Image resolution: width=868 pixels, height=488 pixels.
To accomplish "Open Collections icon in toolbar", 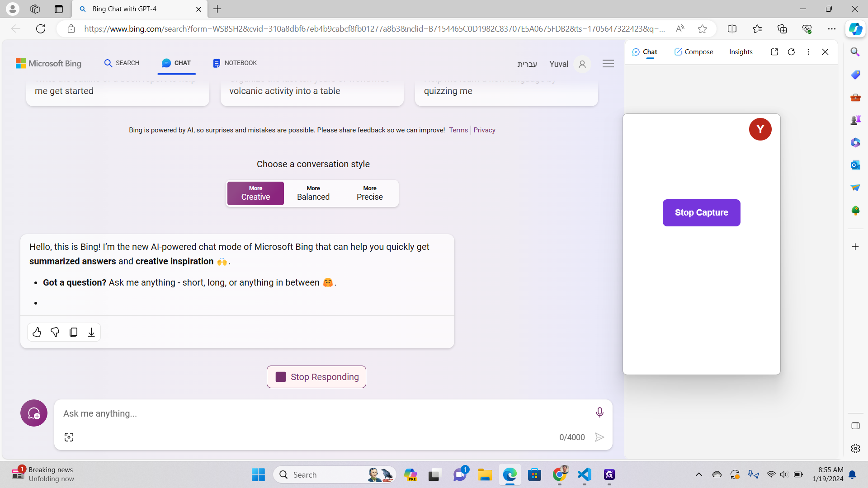I will pyautogui.click(x=782, y=29).
